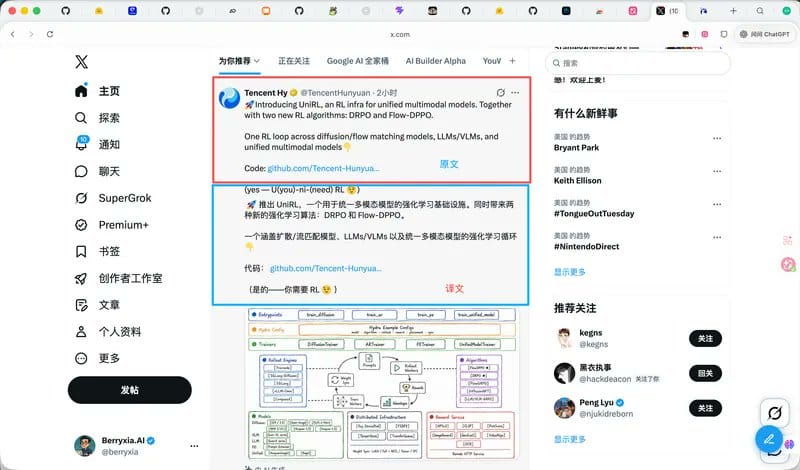
Task: Follow the Peng Lyu account
Action: [x=705, y=408]
